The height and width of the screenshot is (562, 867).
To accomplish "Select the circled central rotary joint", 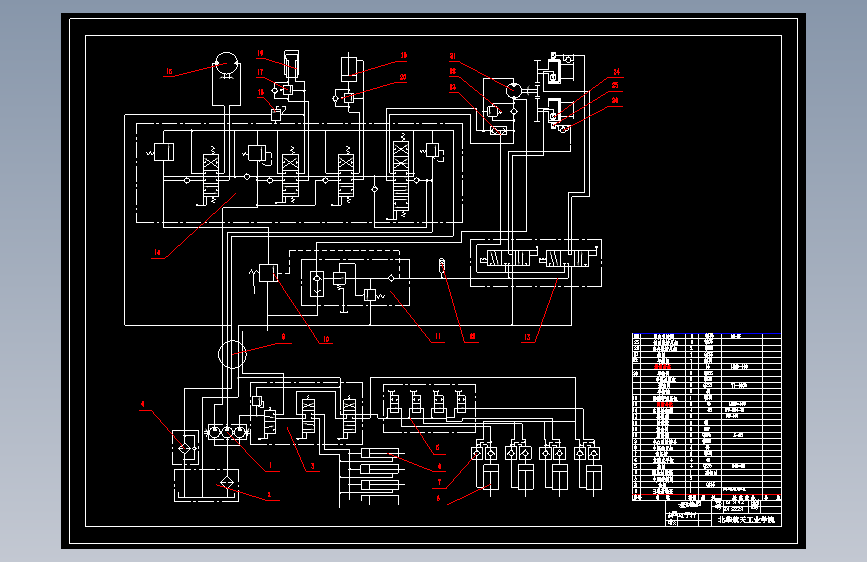I will (x=232, y=355).
